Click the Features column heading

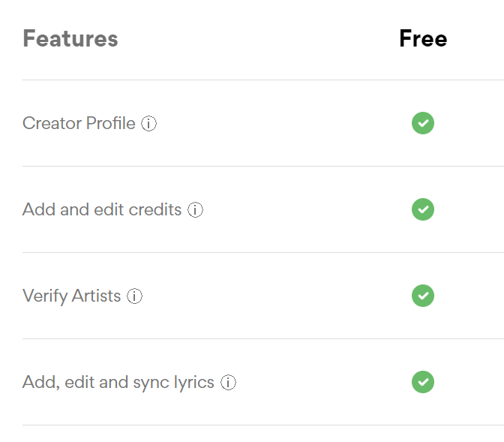pos(70,38)
